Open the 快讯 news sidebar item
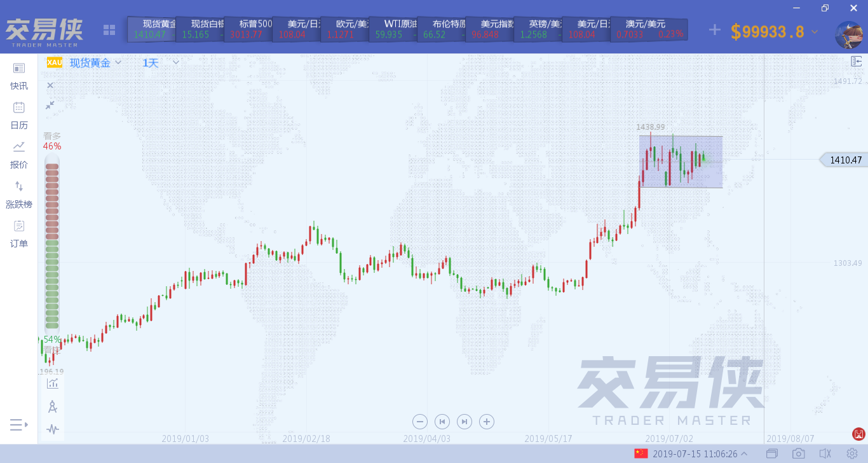The height and width of the screenshot is (463, 868). click(19, 76)
